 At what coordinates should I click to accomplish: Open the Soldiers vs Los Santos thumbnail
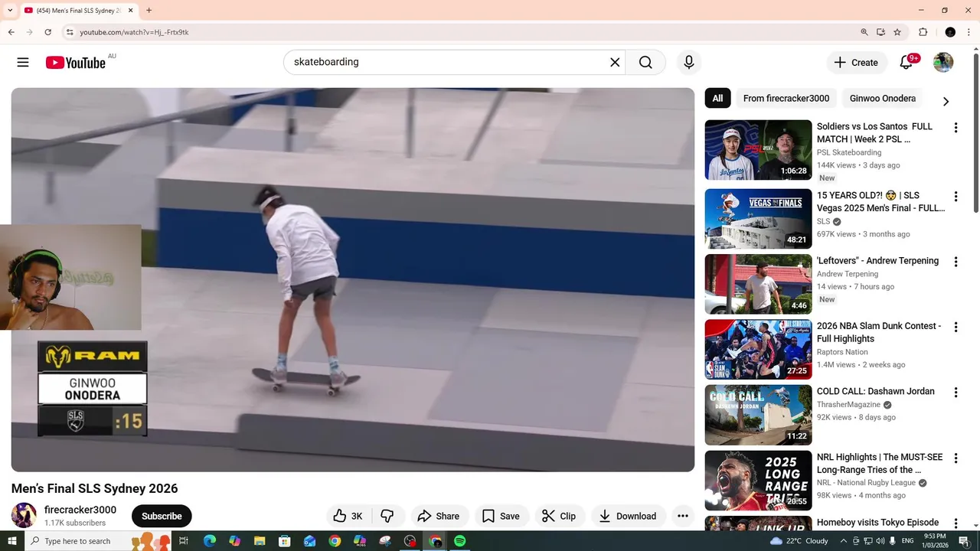758,150
